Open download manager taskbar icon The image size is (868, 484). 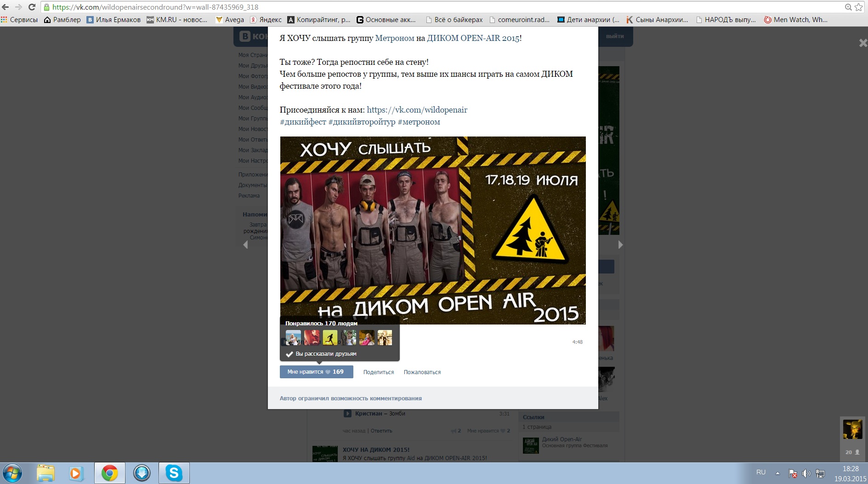[142, 473]
